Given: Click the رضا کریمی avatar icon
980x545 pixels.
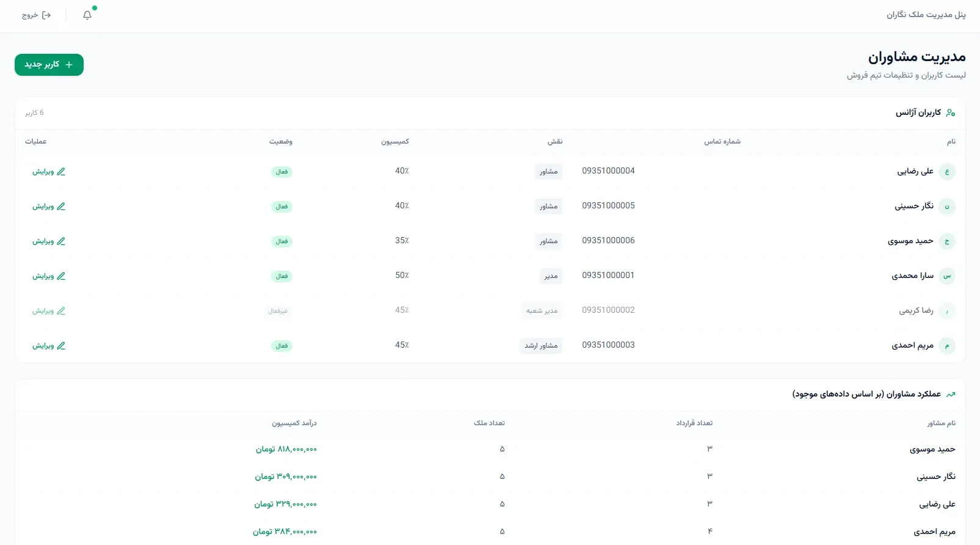Looking at the screenshot, I should pos(947,311).
